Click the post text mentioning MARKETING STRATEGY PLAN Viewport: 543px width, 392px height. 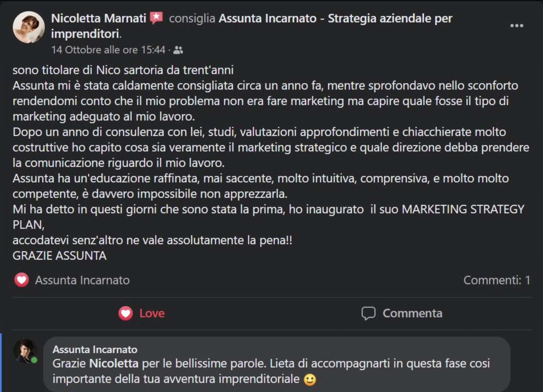tap(463, 209)
